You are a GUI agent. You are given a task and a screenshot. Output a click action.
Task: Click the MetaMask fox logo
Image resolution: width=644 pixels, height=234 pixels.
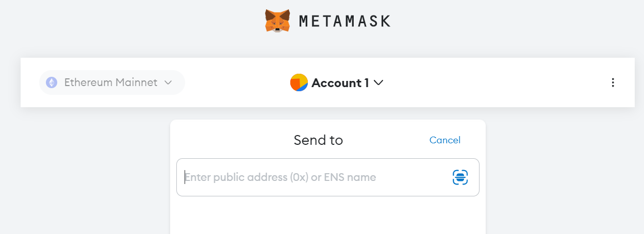277,21
